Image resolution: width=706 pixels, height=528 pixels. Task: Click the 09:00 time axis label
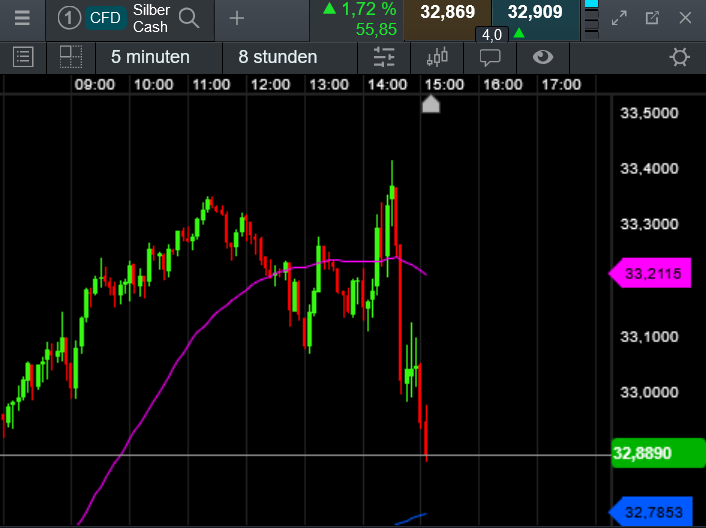tap(95, 85)
